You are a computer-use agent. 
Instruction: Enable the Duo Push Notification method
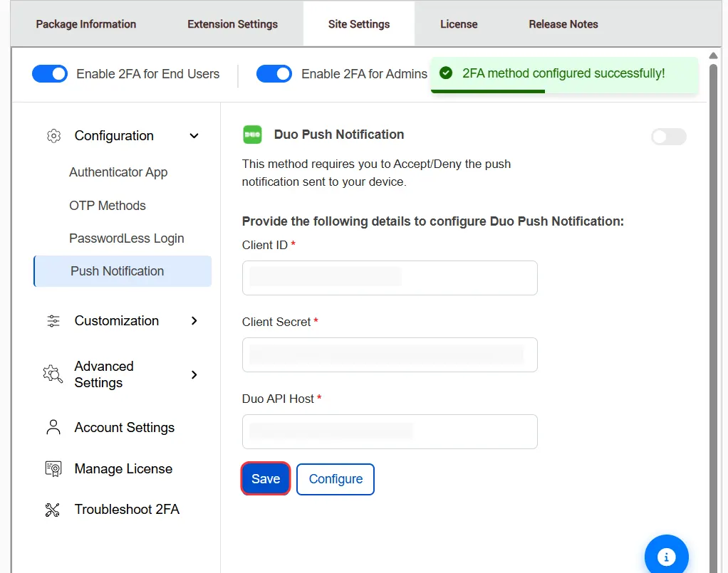(x=667, y=137)
